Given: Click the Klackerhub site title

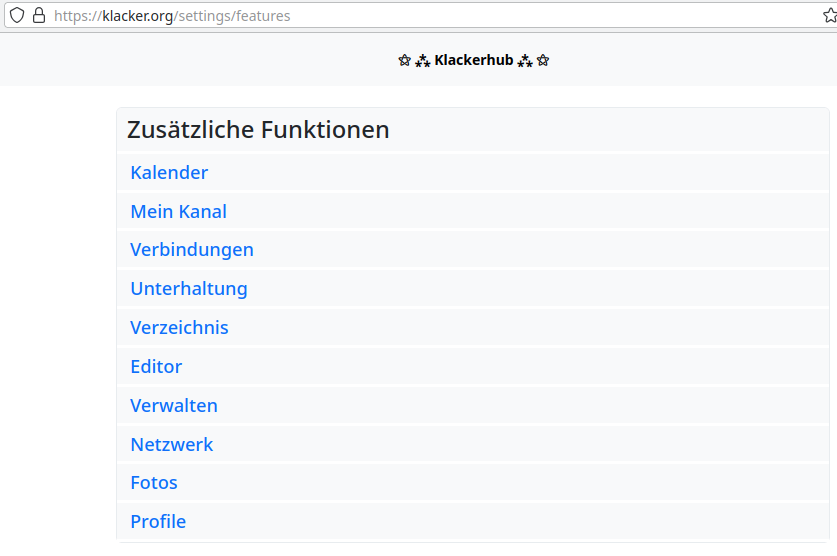Looking at the screenshot, I should (x=473, y=61).
